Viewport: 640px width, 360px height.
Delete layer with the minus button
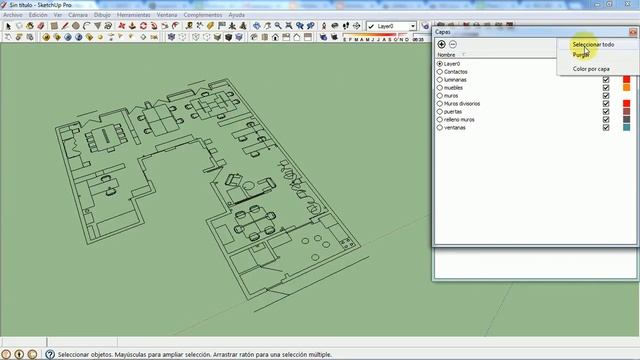coord(453,44)
